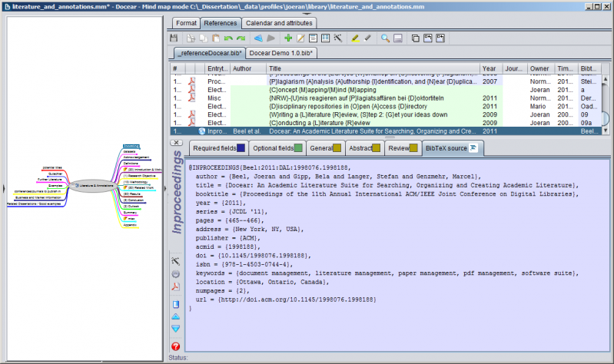
Task: Select the Plagiarism Analysis Authorship Identification row
Action: tap(386, 81)
